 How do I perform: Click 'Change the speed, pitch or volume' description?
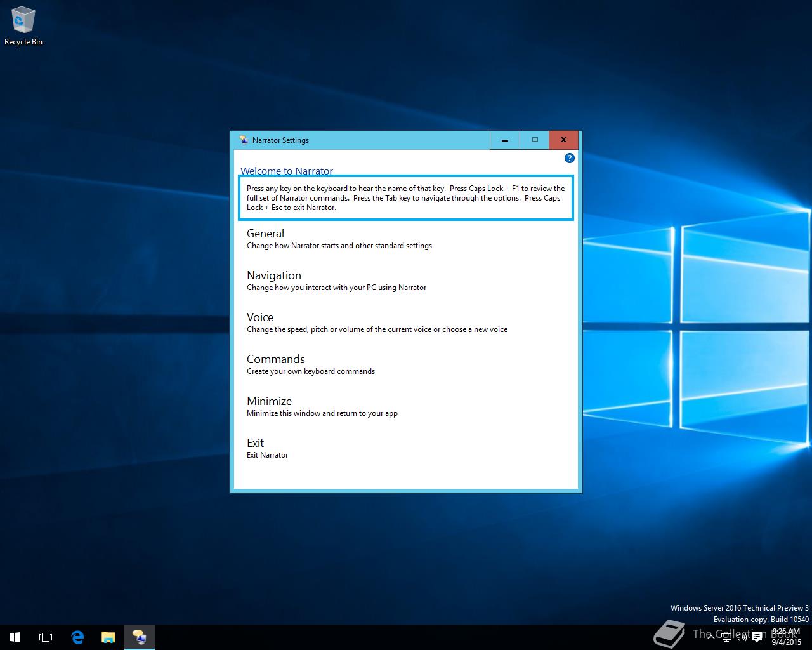(x=377, y=329)
